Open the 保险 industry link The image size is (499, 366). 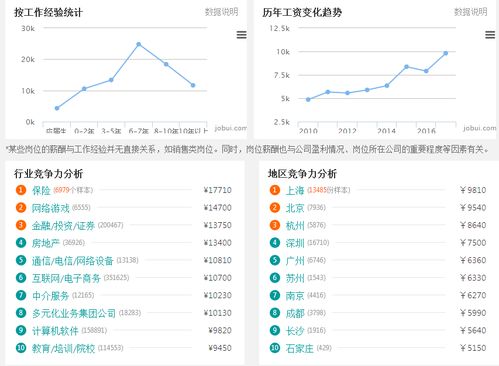[x=41, y=190]
